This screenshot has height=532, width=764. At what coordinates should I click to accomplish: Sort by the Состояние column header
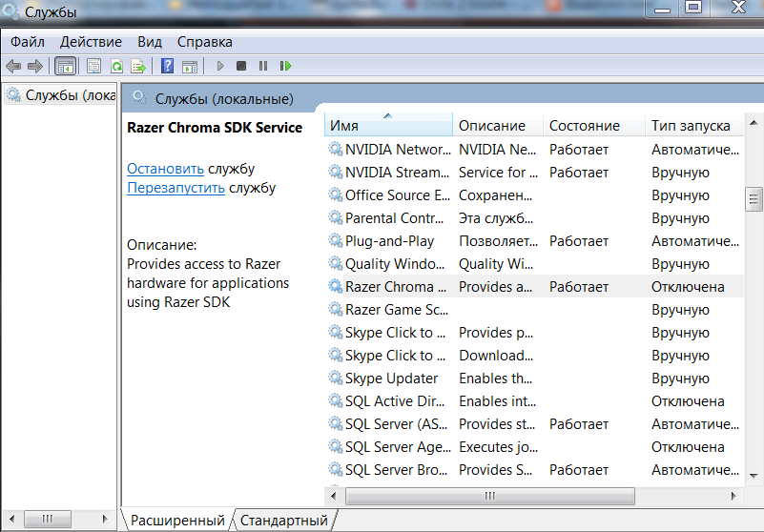[594, 125]
